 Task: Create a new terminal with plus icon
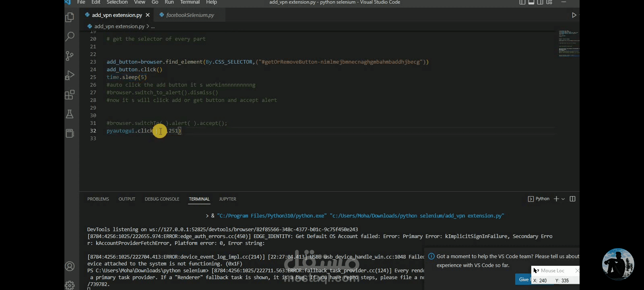(556, 199)
